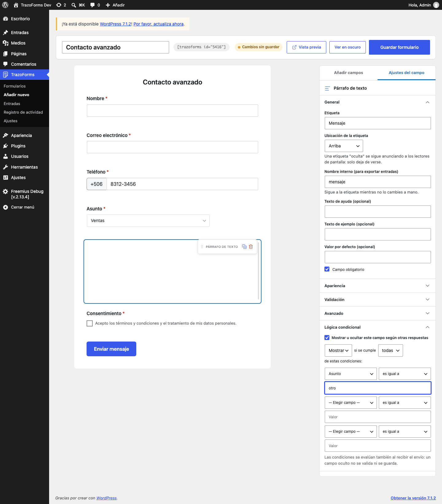Image resolution: width=442 pixels, height=504 pixels.
Task: Open the Mostrar action dropdown
Action: (x=338, y=350)
